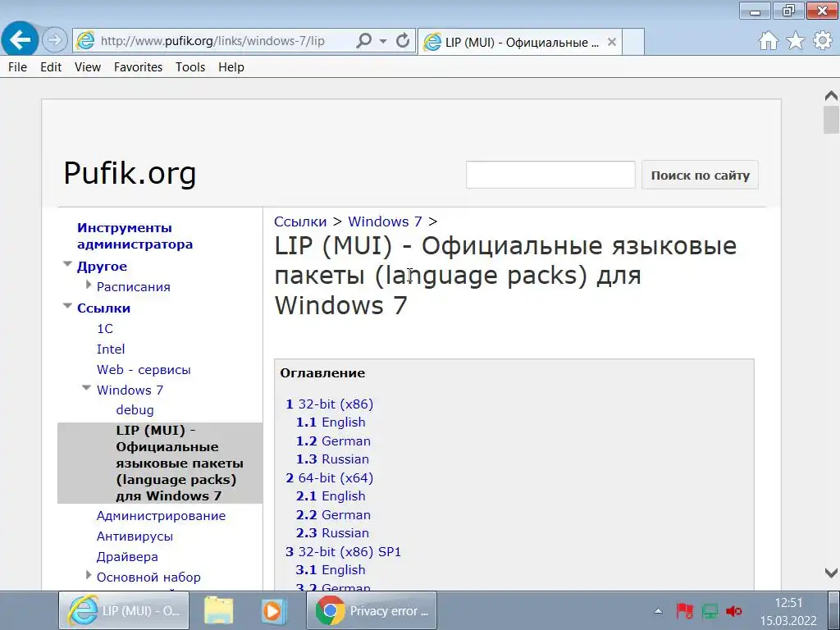Switch to Chrome Privacy error window

[x=372, y=610]
